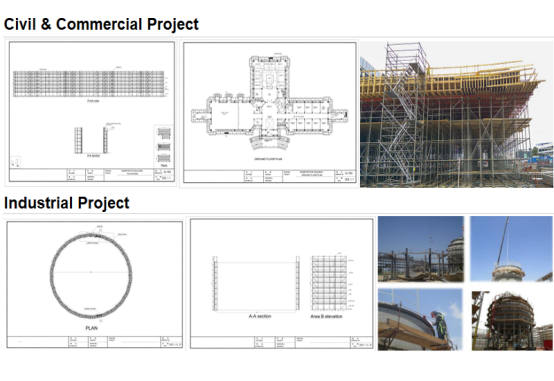Open the circular tank PLAN drawing

pos(94,285)
